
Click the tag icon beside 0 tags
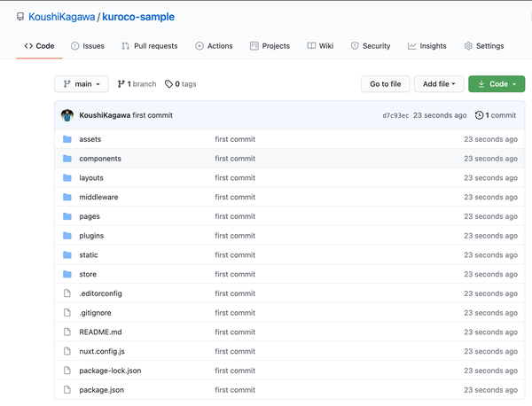pos(168,84)
